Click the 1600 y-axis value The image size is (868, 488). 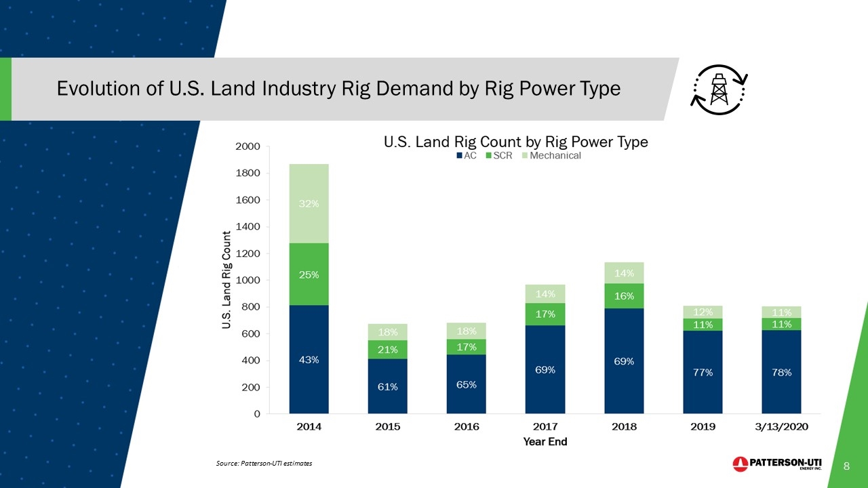[248, 200]
